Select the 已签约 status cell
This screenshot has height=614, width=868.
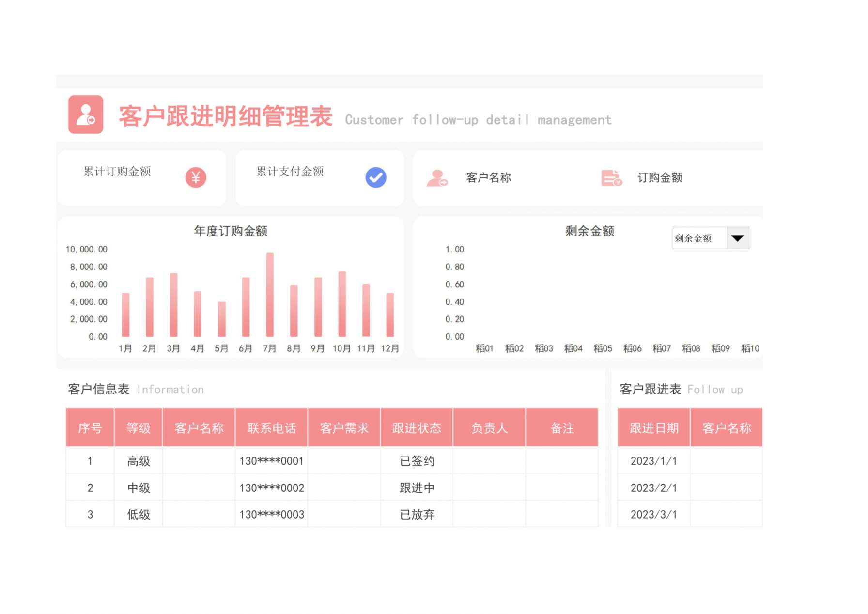[x=417, y=460]
